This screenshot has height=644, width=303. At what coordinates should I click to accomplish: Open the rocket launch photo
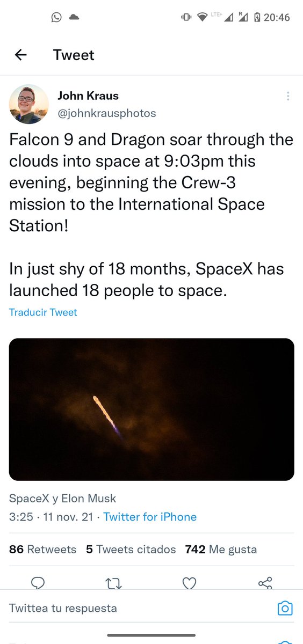(151, 409)
